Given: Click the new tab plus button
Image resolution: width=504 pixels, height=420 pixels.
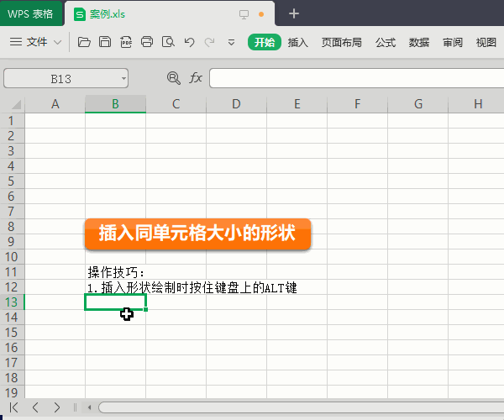Looking at the screenshot, I should [x=294, y=14].
